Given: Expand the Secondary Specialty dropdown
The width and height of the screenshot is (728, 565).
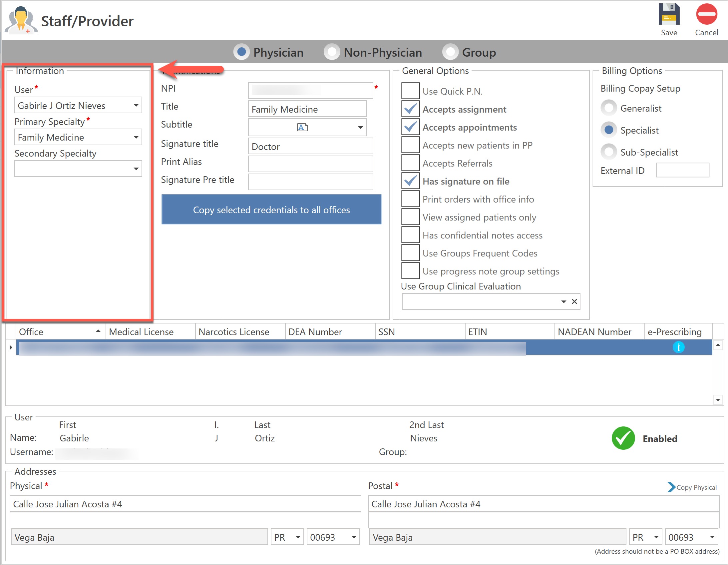Looking at the screenshot, I should tap(136, 169).
